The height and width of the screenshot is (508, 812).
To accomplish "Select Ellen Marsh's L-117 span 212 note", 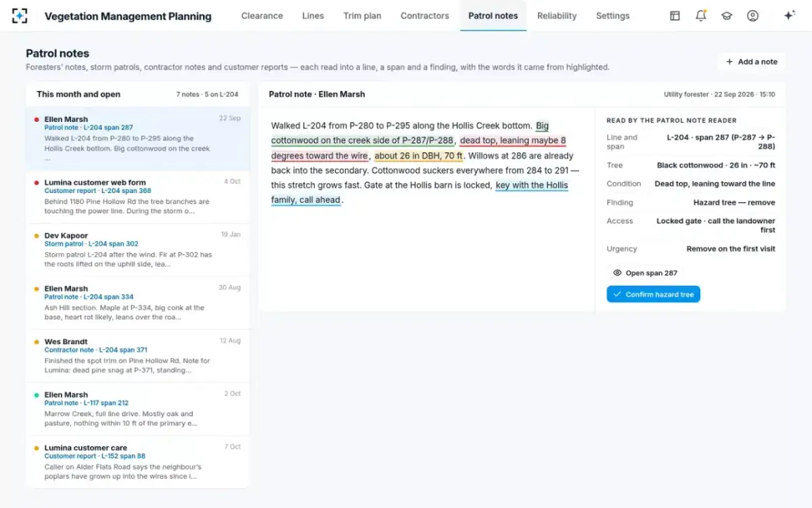I will point(138,409).
